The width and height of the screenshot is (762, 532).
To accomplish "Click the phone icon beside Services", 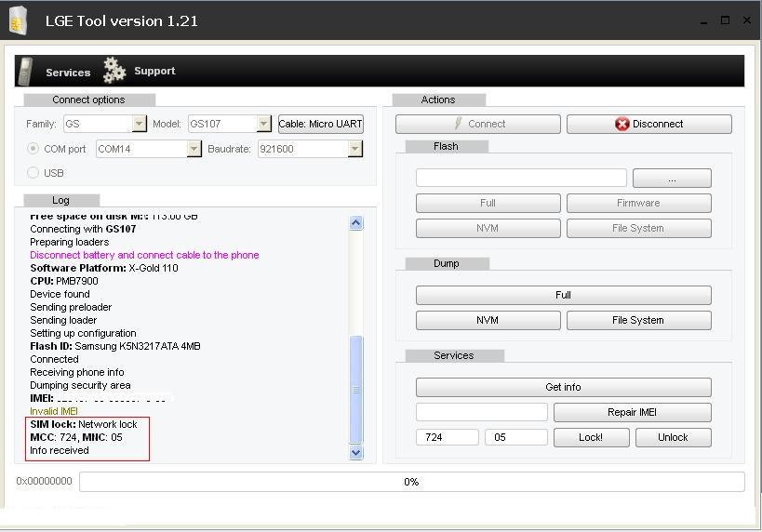I will [x=25, y=71].
